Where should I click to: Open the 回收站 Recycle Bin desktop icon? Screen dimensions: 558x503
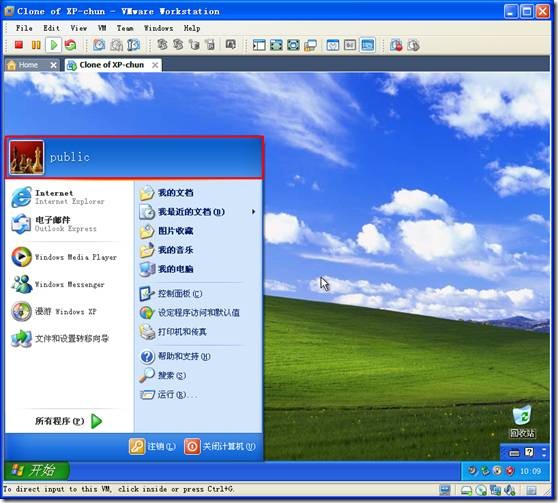click(x=522, y=422)
